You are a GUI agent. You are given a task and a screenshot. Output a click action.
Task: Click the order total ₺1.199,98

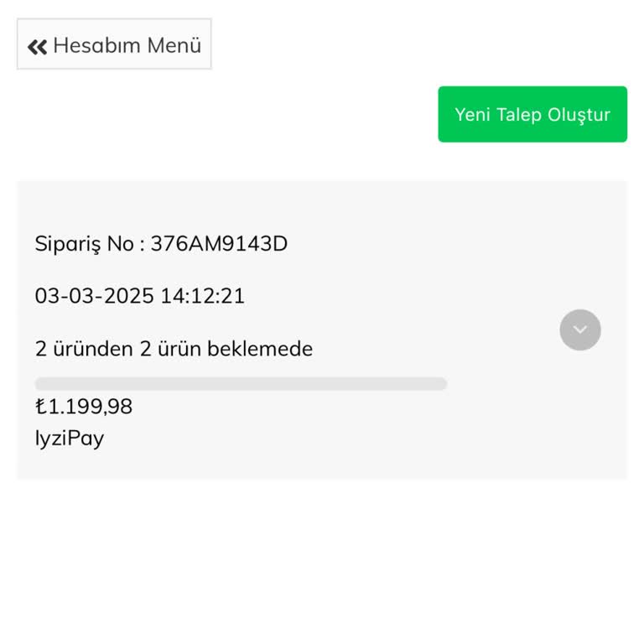click(x=84, y=407)
